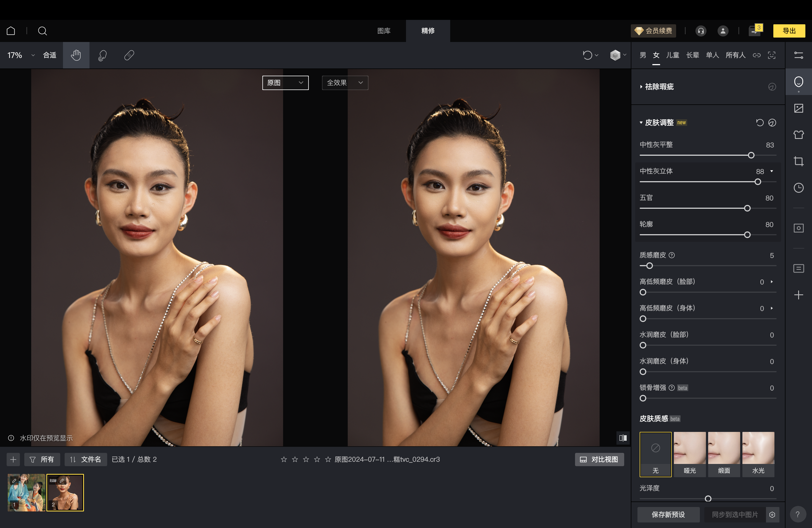Select the 哑光 skin texture option
This screenshot has width=812, height=528.
pyautogui.click(x=690, y=454)
